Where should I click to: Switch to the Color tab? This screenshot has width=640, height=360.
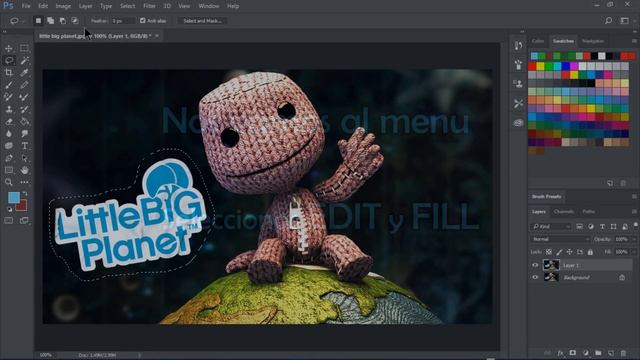pos(538,41)
